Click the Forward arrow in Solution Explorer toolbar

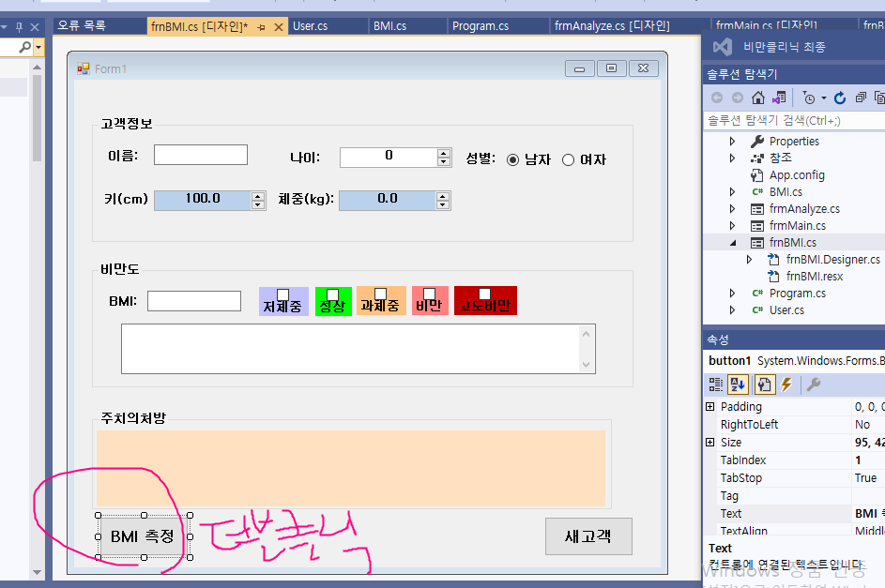tap(737, 98)
